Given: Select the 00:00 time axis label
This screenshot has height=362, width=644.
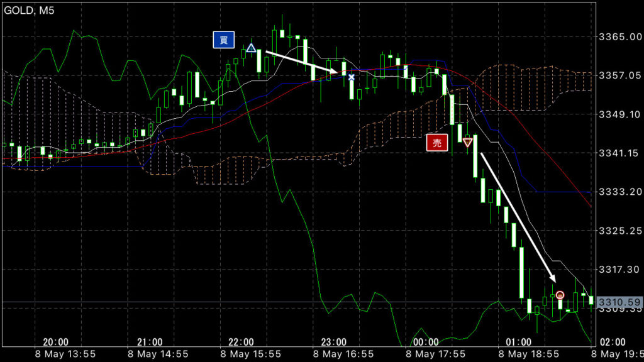Looking at the screenshot, I should 426,342.
